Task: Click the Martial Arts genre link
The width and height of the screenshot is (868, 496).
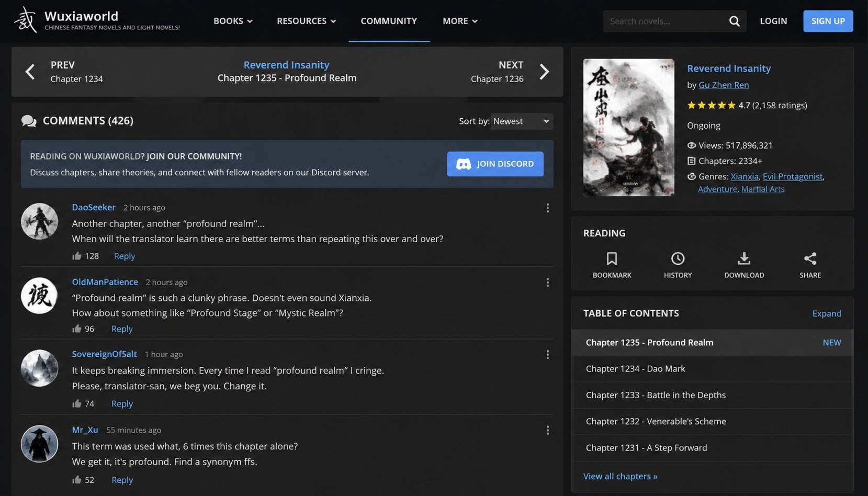Action: [763, 189]
